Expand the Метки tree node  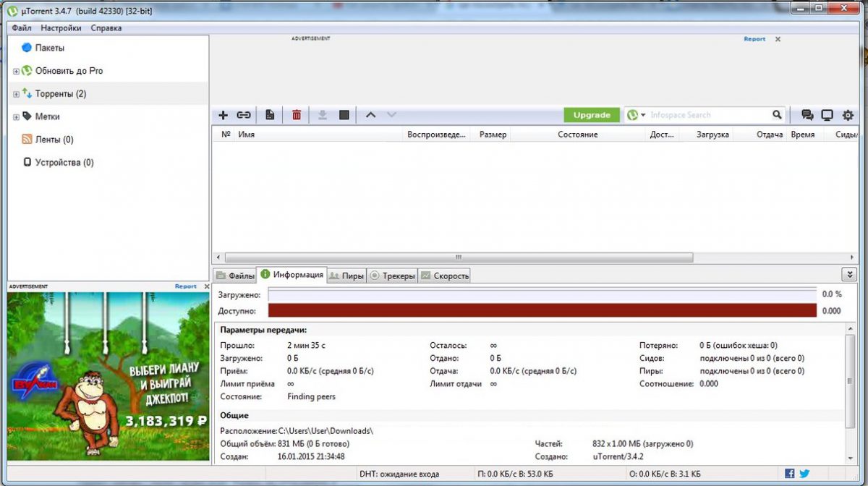(x=16, y=116)
